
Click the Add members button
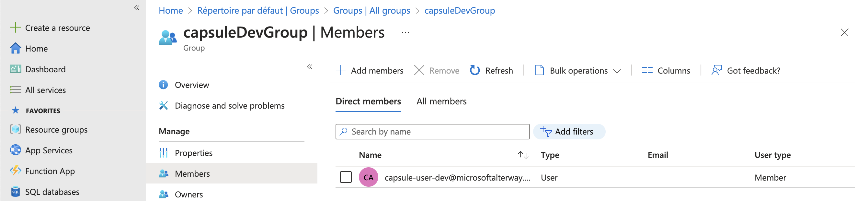point(370,70)
